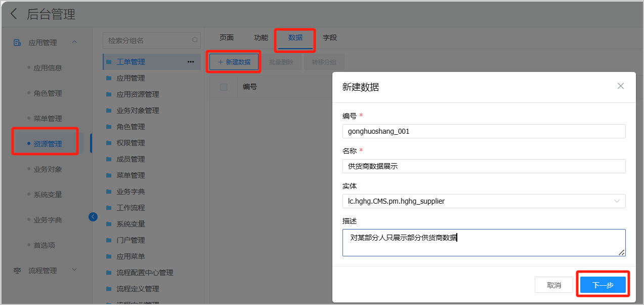Image resolution: width=644 pixels, height=305 pixels.
Task: Open the three-dot menu on 工单管理
Action: (191, 62)
